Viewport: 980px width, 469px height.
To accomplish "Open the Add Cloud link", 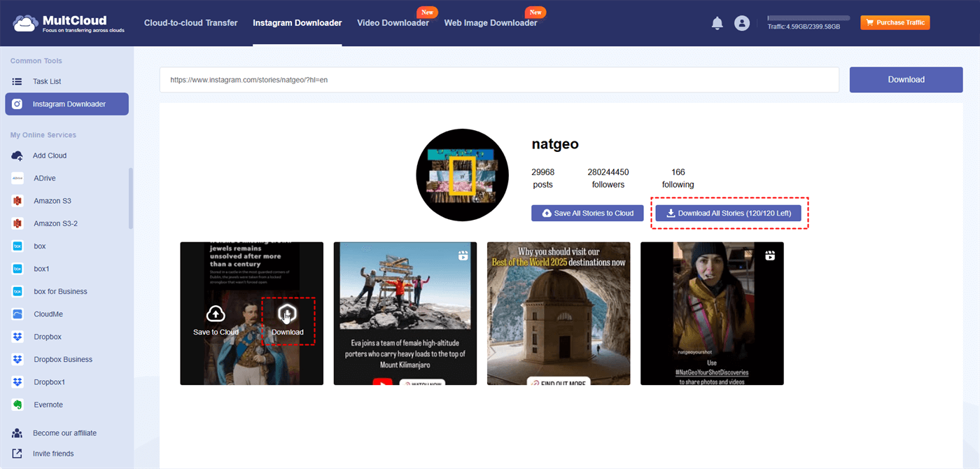I will pyautogui.click(x=50, y=155).
